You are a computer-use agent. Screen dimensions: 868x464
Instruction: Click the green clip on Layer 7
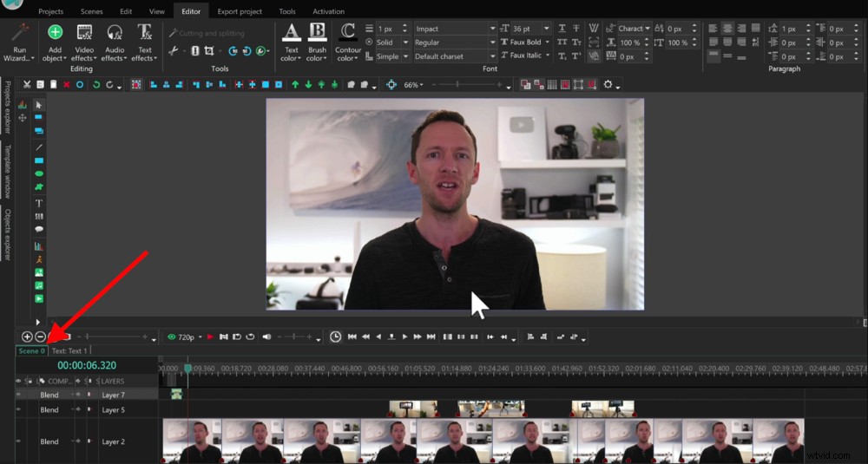coord(176,395)
